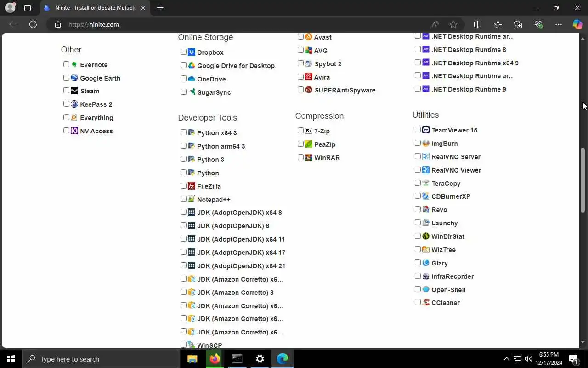This screenshot has height=368, width=588.
Task: Click the Avast icon
Action: tap(309, 37)
